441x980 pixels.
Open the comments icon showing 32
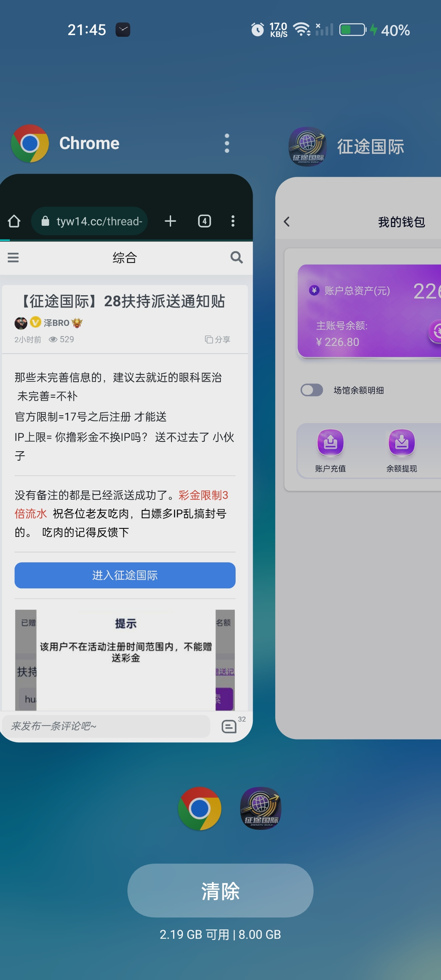click(229, 726)
